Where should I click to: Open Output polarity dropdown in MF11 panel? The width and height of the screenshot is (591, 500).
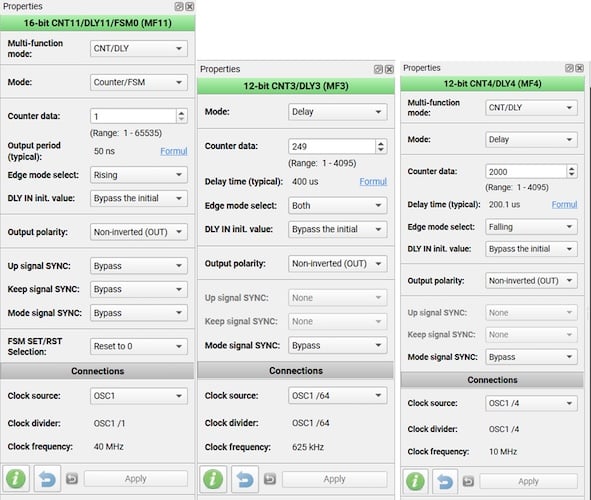click(x=139, y=232)
